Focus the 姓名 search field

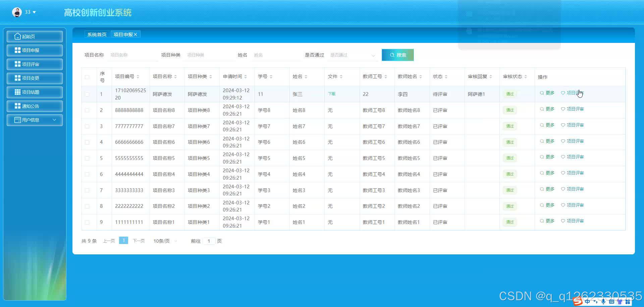click(276, 55)
